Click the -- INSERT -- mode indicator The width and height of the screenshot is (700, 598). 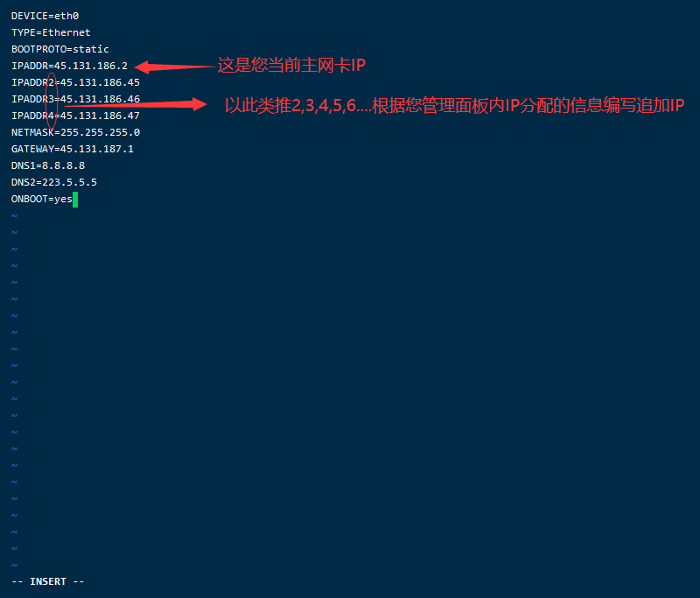coord(48,581)
